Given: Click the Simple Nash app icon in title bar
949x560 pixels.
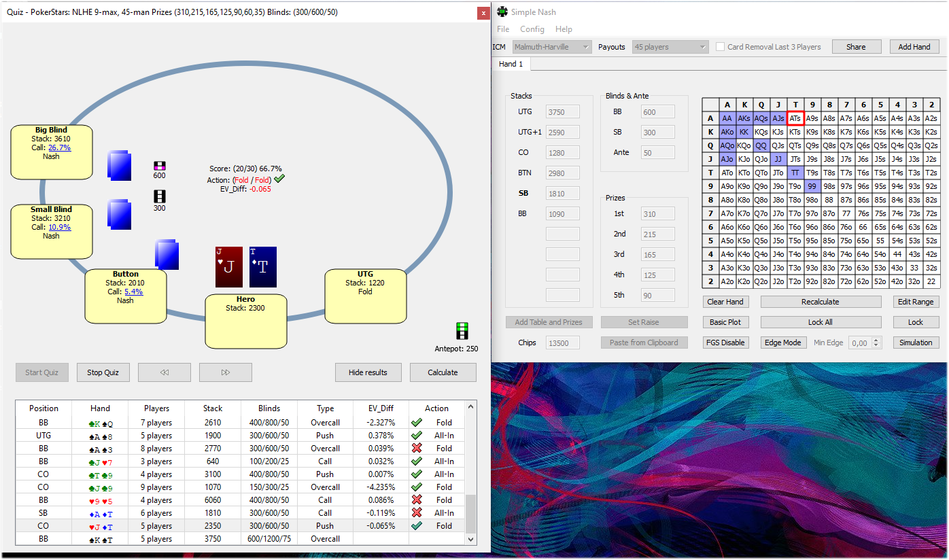Looking at the screenshot, I should point(502,12).
